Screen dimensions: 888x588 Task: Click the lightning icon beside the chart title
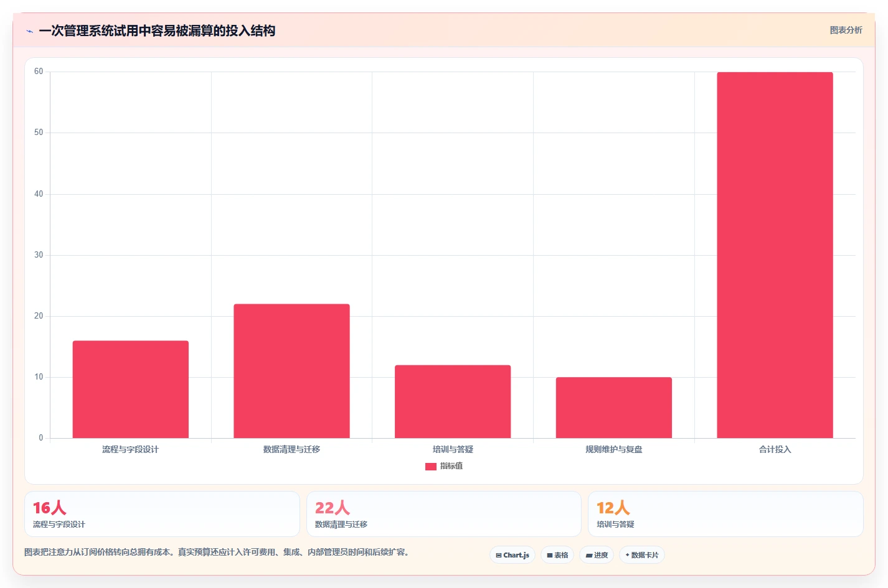(x=29, y=31)
